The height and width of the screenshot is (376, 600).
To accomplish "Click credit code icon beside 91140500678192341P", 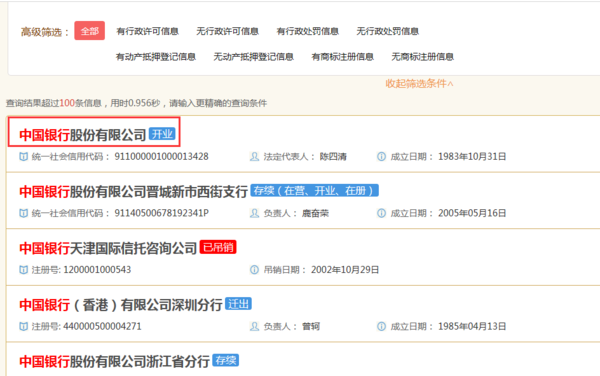I will [x=24, y=213].
